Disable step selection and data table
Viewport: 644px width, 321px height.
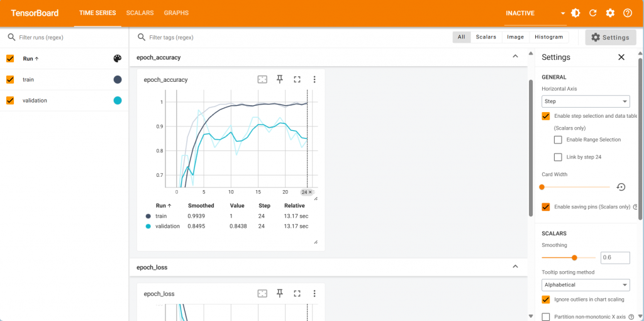pyautogui.click(x=546, y=116)
